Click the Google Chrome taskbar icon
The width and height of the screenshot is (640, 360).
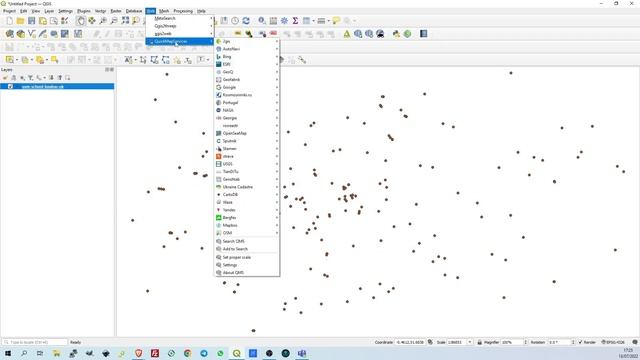click(x=187, y=353)
